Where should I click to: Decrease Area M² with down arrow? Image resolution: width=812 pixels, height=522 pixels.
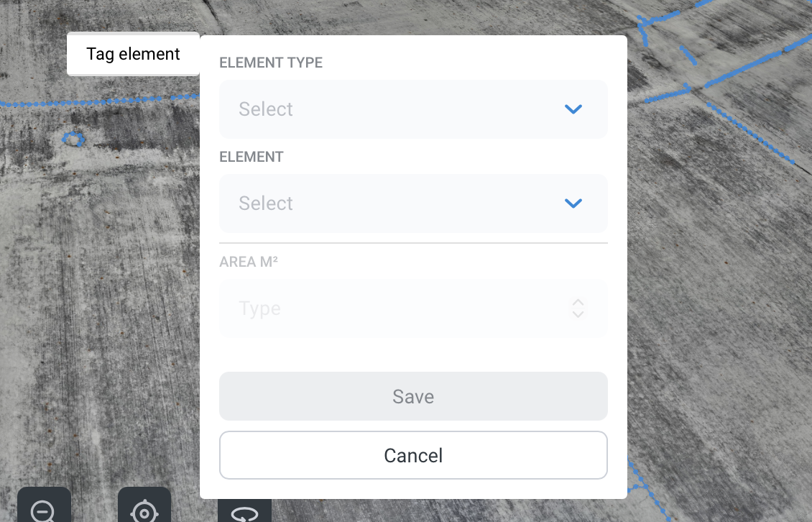[x=578, y=314]
